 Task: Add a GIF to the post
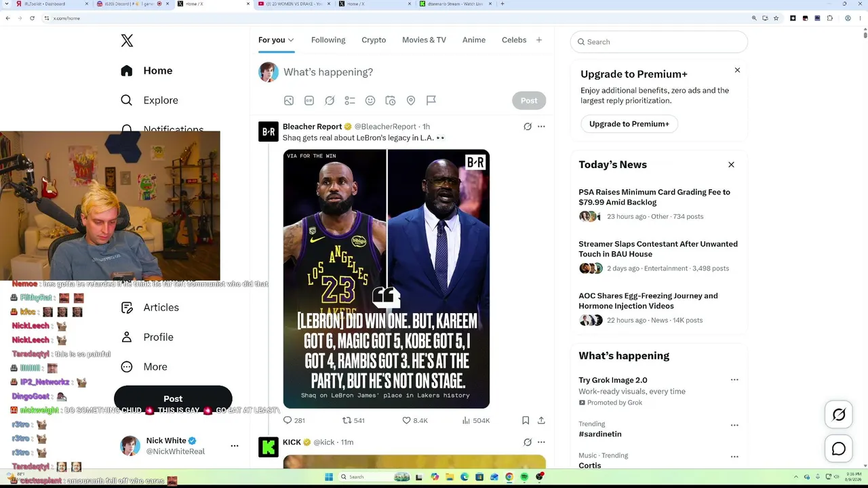(309, 100)
